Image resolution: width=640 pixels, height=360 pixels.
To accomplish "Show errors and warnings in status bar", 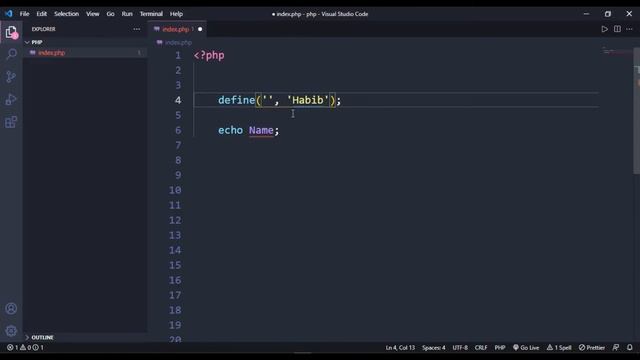I will tap(25, 348).
